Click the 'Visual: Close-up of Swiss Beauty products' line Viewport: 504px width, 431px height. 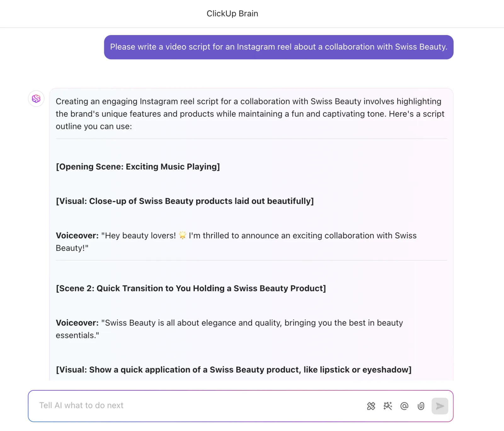click(185, 201)
